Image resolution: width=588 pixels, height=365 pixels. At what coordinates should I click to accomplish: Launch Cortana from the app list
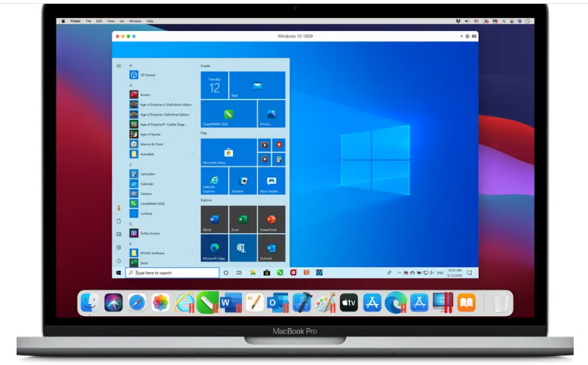[x=141, y=213]
